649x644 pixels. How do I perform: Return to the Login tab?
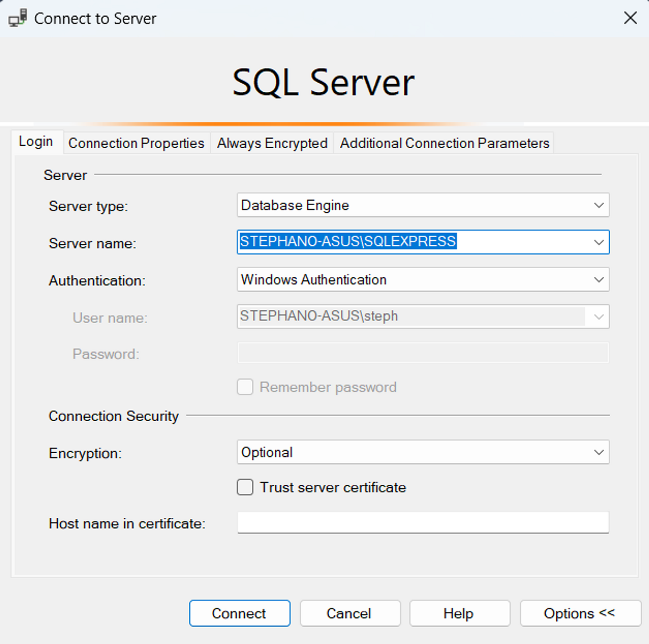click(x=36, y=141)
